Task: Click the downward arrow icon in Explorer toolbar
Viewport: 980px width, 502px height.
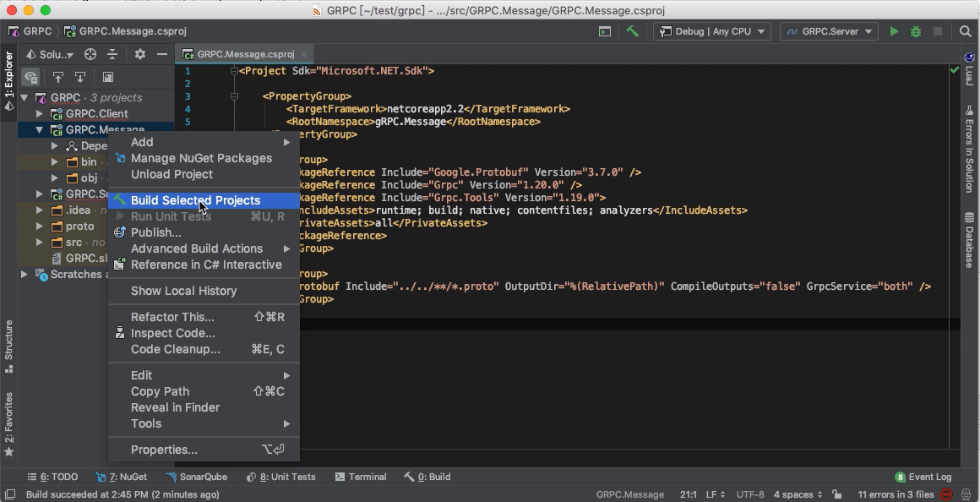Action: [x=80, y=77]
